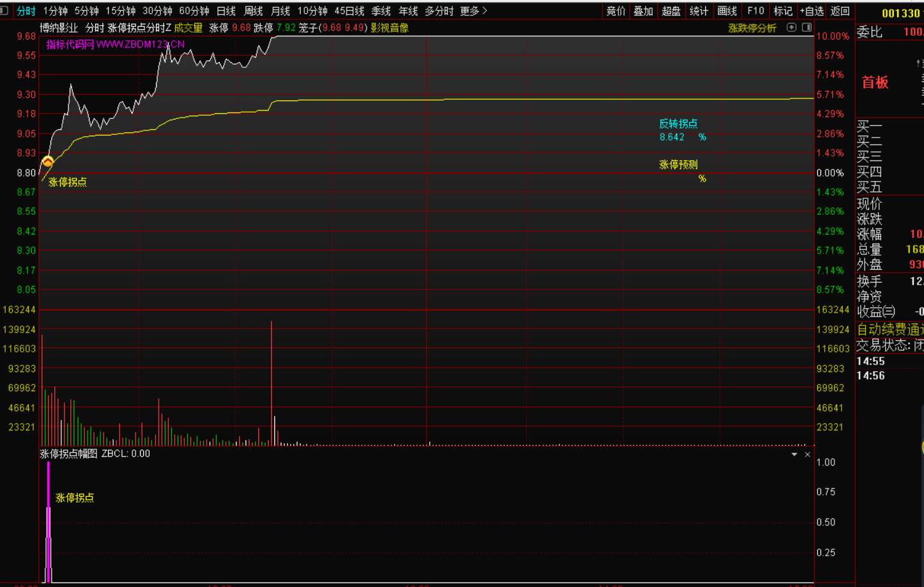Close the 涨停拐点幅图 sub-chart panel

pyautogui.click(x=808, y=454)
